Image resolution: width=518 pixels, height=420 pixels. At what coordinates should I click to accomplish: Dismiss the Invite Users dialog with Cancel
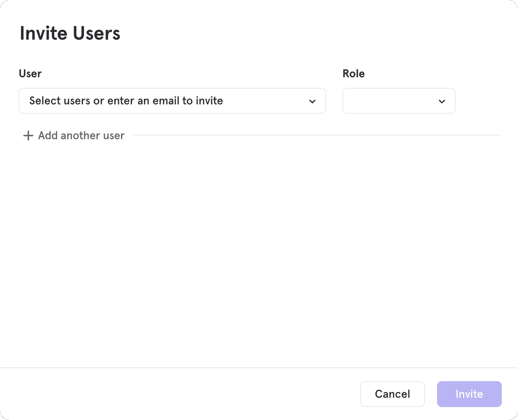[392, 394]
